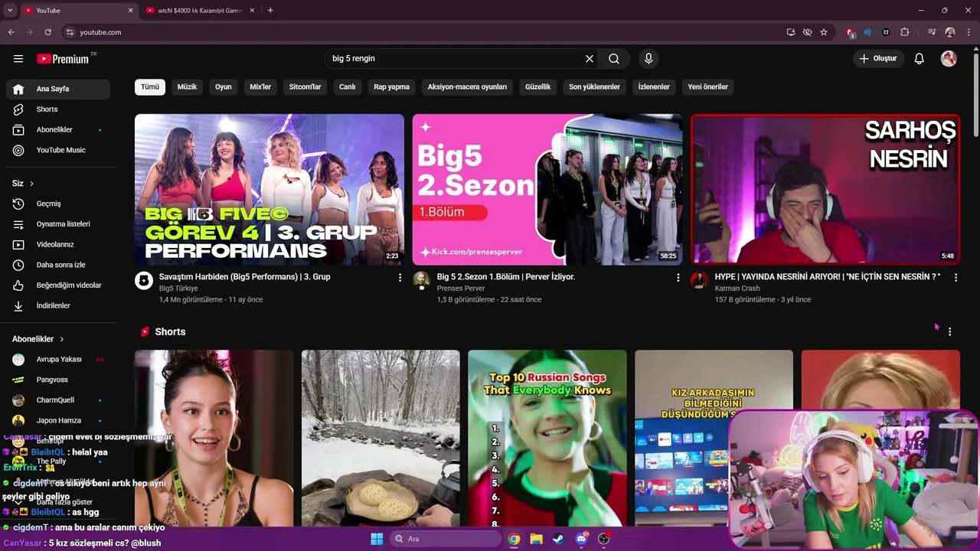Image resolution: width=980 pixels, height=551 pixels.
Task: Select the Rap yapma filter chip
Action: point(391,87)
